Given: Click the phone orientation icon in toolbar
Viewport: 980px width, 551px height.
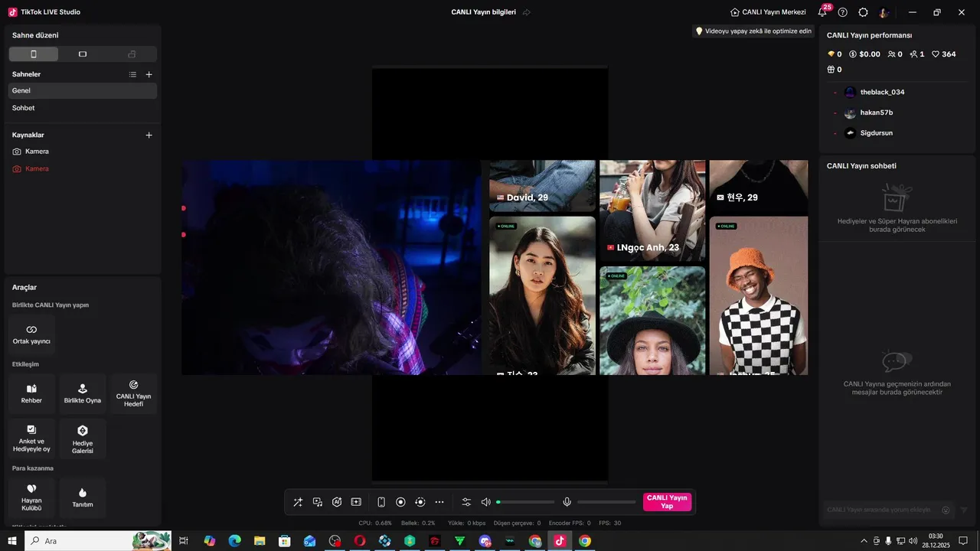Looking at the screenshot, I should point(381,502).
